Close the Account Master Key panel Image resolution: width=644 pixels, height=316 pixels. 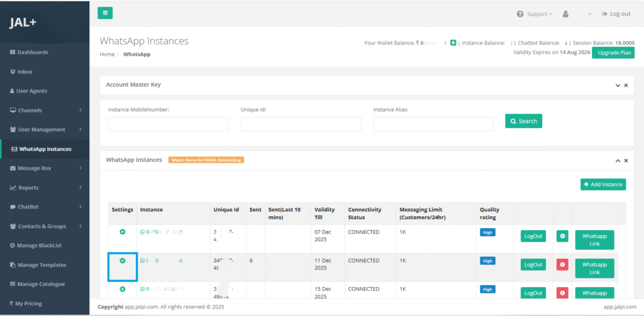coord(626,85)
